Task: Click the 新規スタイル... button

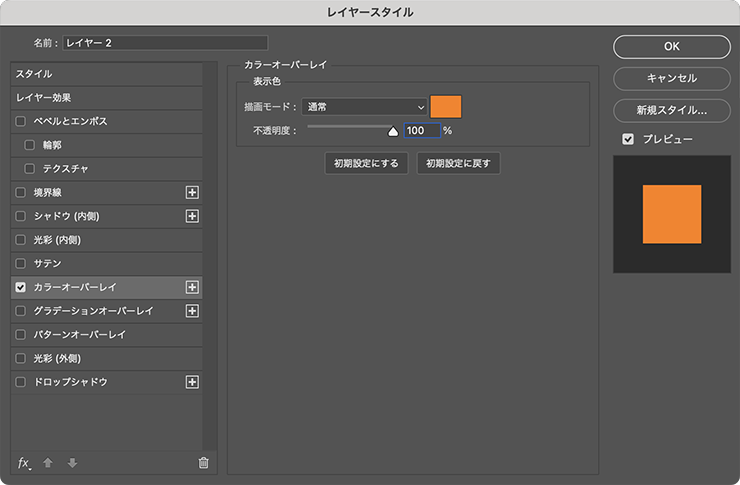Action: 671,110
